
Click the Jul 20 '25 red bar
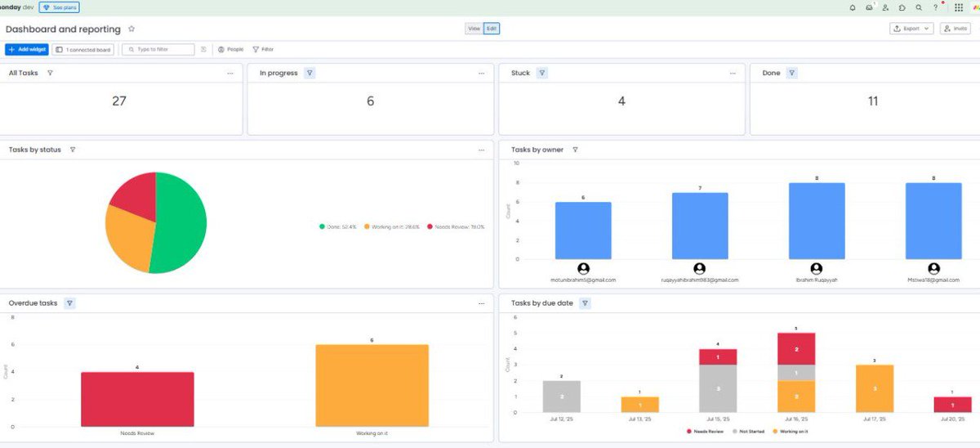click(953, 405)
